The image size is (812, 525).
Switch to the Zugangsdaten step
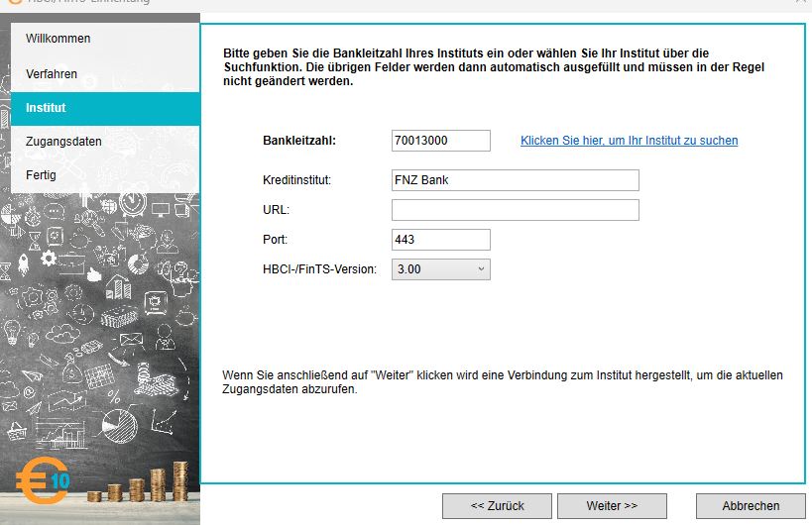(x=105, y=142)
